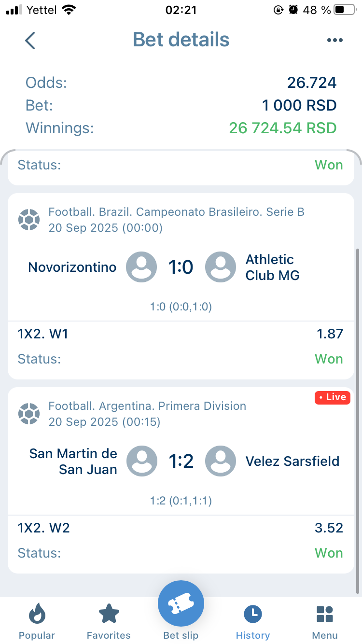Viewport: 362px width, 644px height.
Task: Tap San Martin de San Juan avatar
Action: point(142,461)
